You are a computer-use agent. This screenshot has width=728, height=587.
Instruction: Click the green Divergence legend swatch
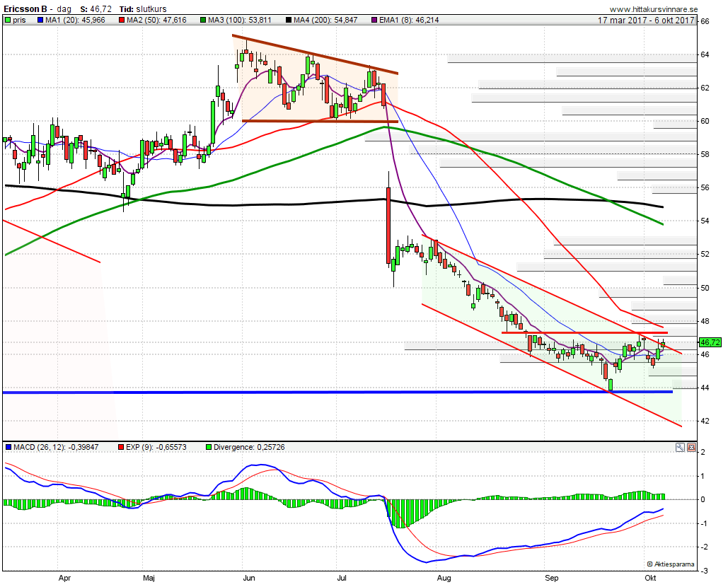209,448
